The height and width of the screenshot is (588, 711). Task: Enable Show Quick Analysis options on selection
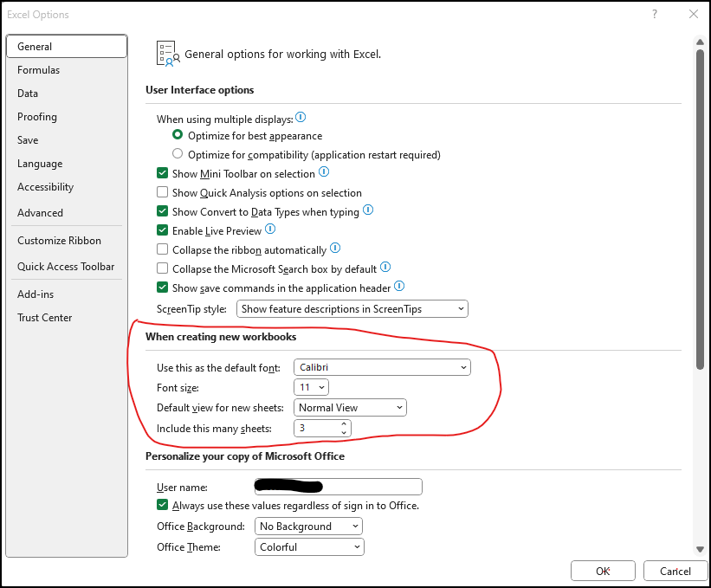[162, 192]
